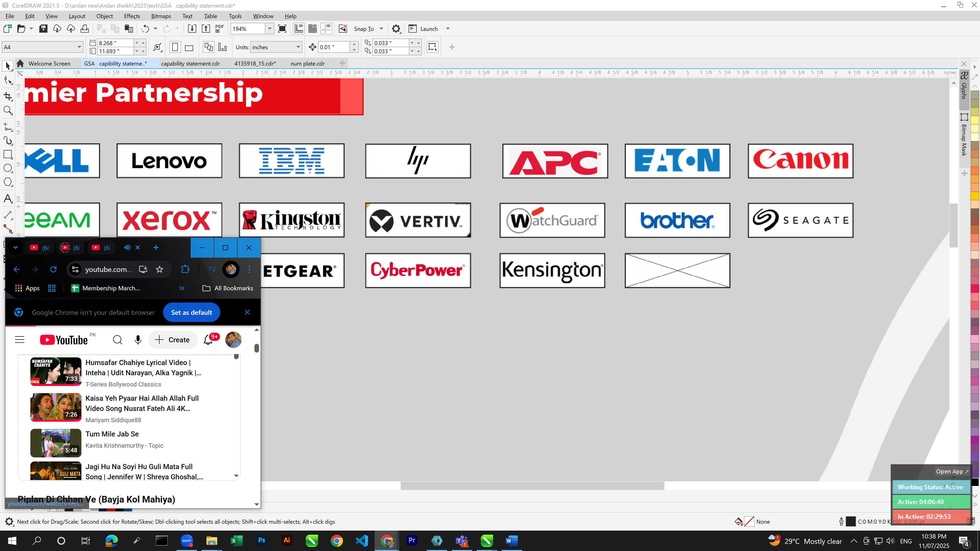Expand the Snap To dropdown
This screenshot has height=551, width=980.
pyautogui.click(x=381, y=29)
